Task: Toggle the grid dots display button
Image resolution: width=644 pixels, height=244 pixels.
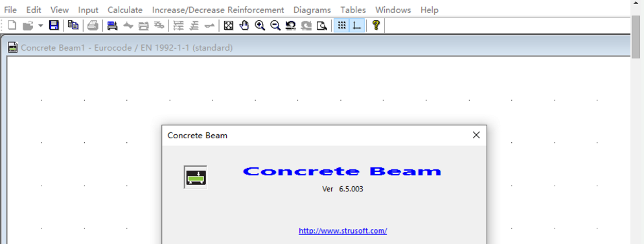Action: [341, 25]
